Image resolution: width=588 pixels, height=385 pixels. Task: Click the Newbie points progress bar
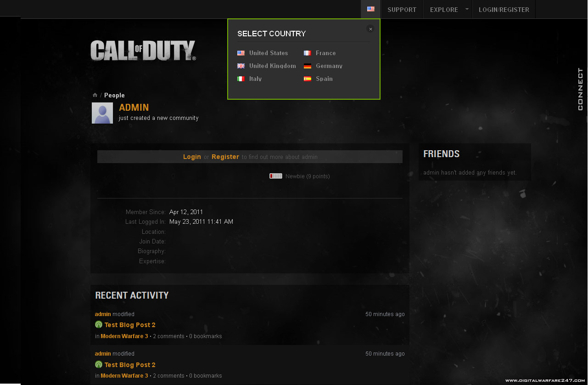click(275, 176)
